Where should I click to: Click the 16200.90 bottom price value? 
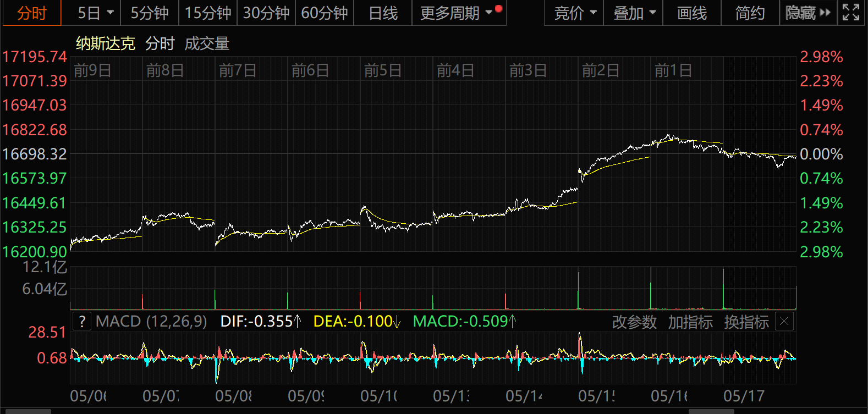coord(35,252)
